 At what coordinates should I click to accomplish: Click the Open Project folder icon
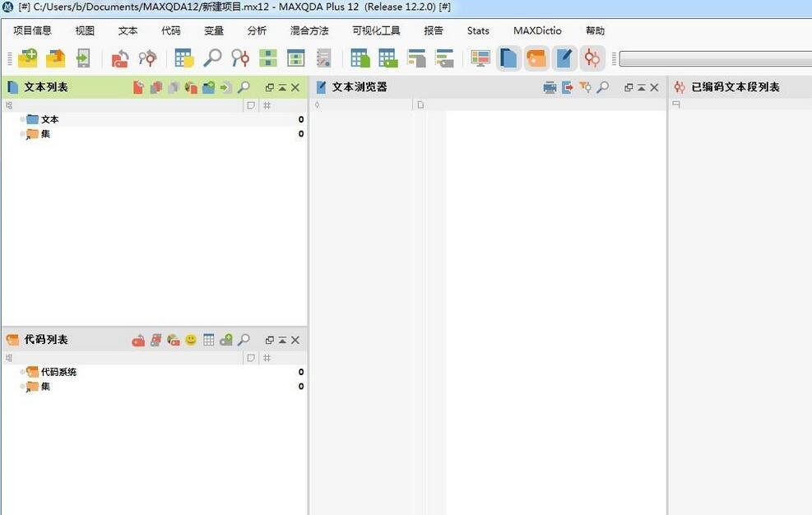coord(55,58)
